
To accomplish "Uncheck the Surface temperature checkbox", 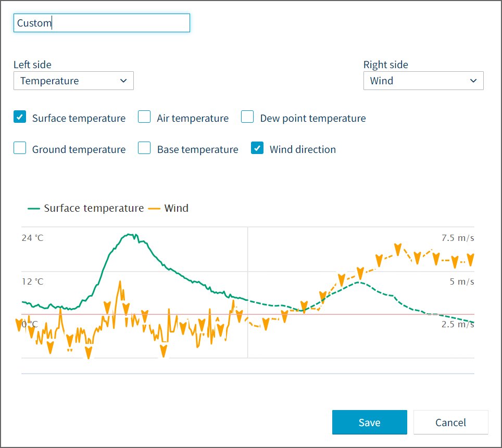I will [x=20, y=117].
